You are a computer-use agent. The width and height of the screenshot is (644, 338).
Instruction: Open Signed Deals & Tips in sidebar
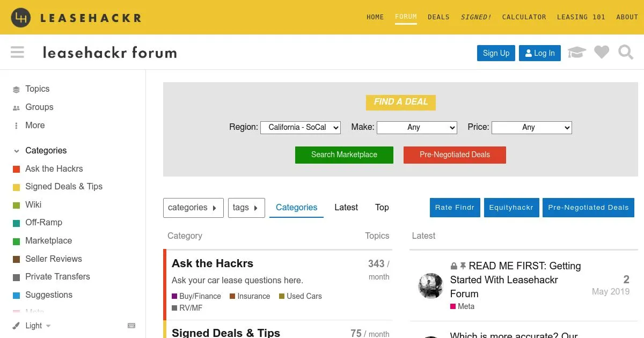tap(63, 187)
